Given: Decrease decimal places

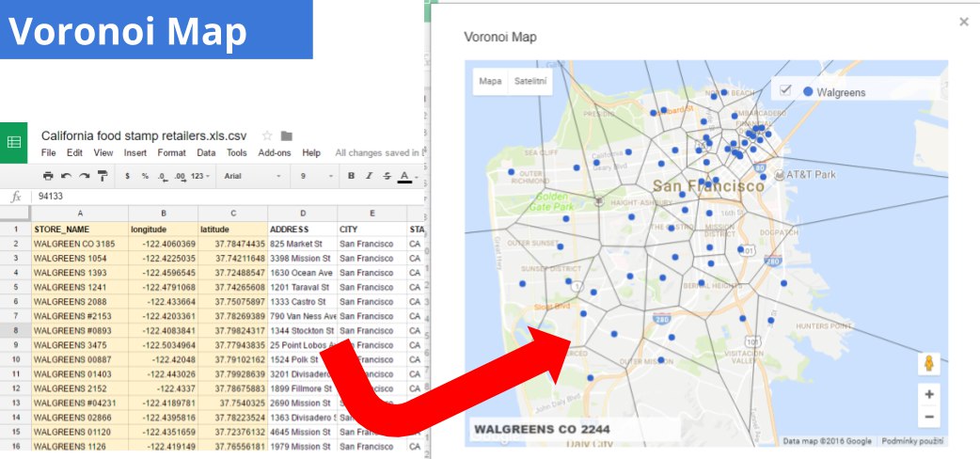Looking at the screenshot, I should (163, 176).
